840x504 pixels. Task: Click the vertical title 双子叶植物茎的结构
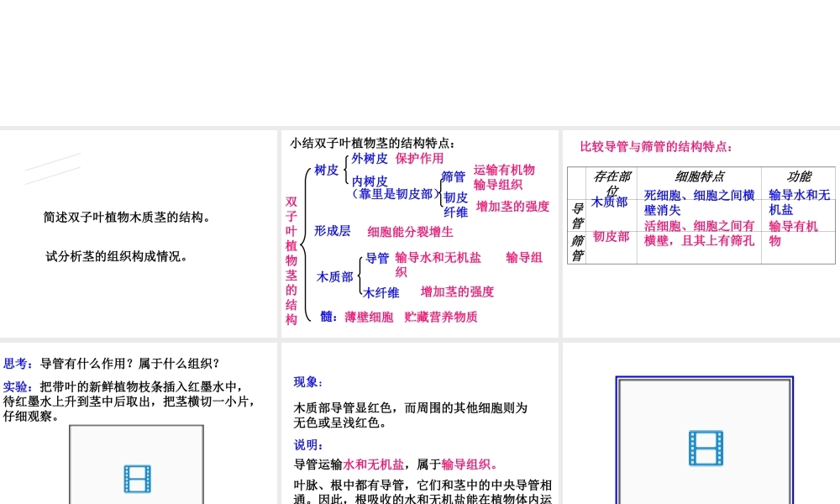point(291,261)
